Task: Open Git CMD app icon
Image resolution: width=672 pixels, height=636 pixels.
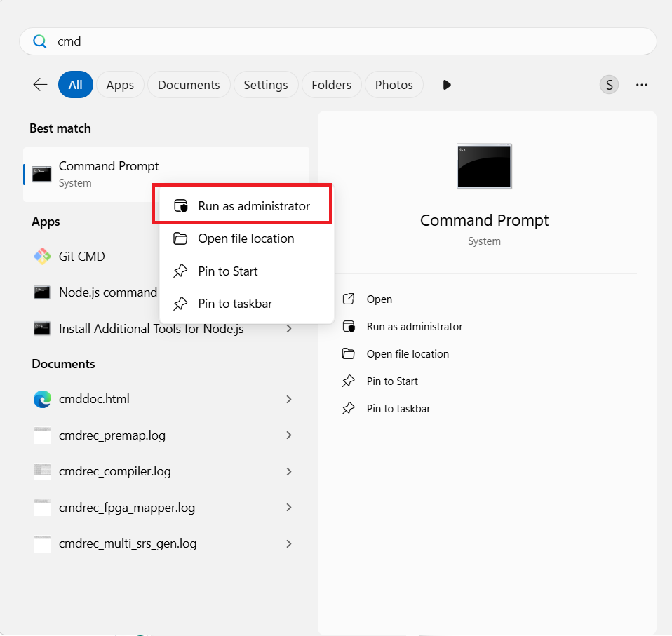Action: tap(42, 257)
